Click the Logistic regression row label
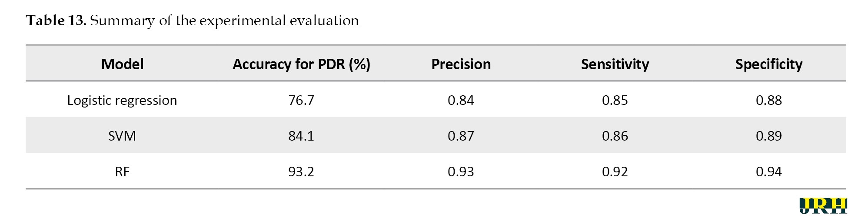This screenshot has width=868, height=222. 122,101
